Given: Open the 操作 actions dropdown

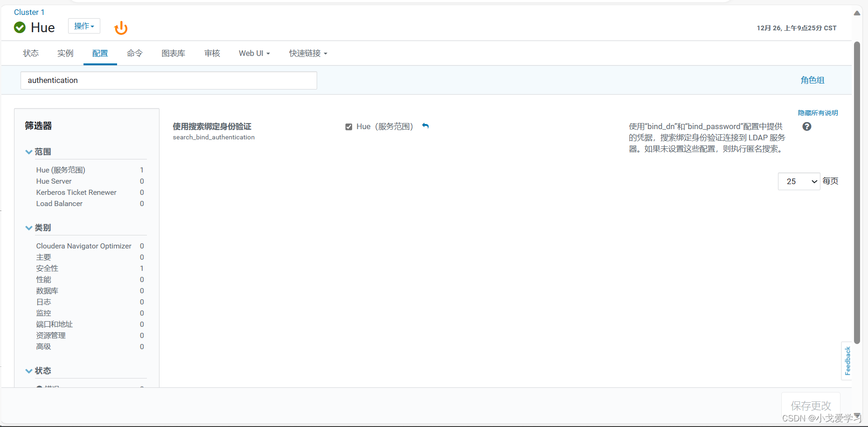Looking at the screenshot, I should (84, 26).
